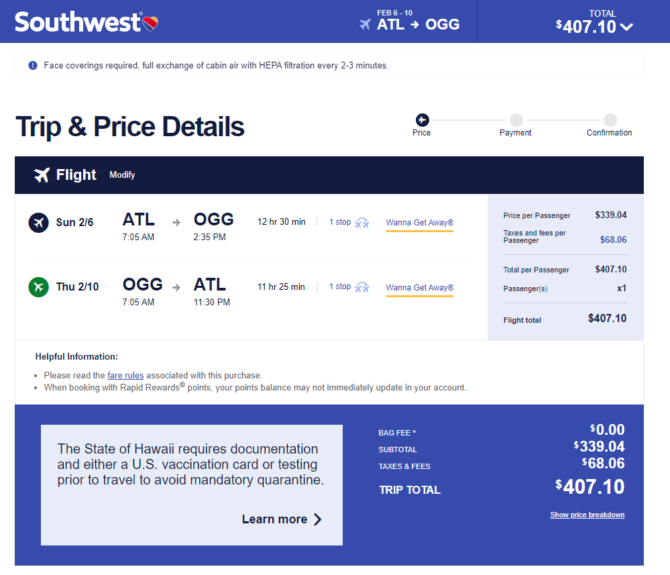
Task: Click the white airplane icon beside Flight heading
Action: click(42, 175)
